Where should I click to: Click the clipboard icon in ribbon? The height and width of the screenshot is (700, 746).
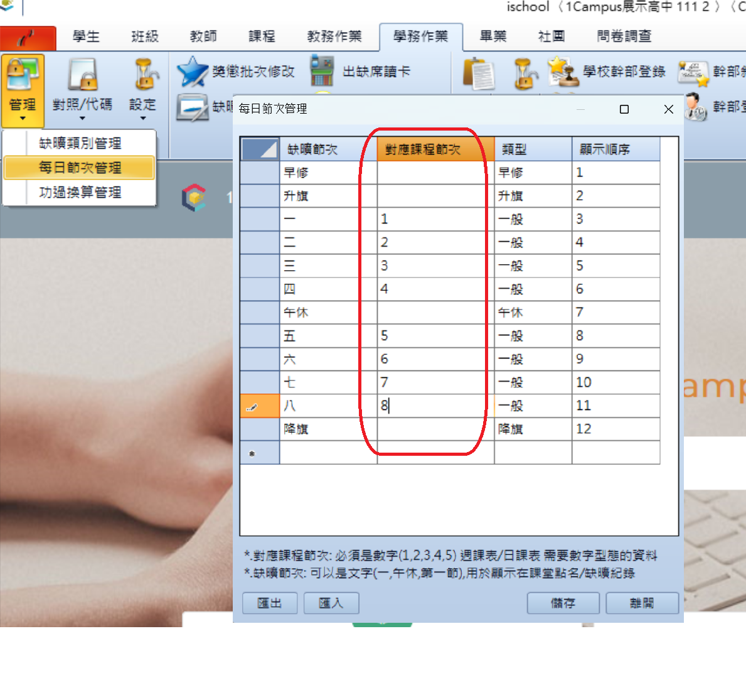point(479,74)
